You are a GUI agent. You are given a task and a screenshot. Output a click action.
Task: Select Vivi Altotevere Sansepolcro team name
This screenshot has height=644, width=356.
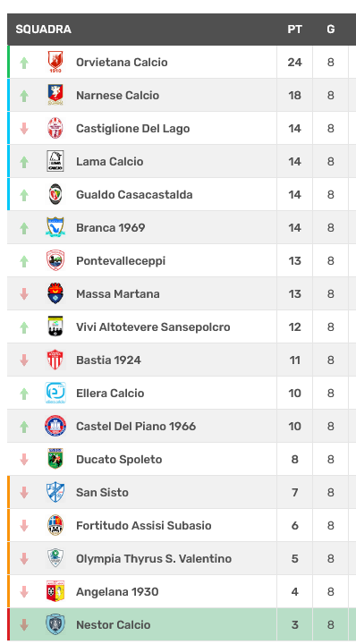pyautogui.click(x=153, y=327)
